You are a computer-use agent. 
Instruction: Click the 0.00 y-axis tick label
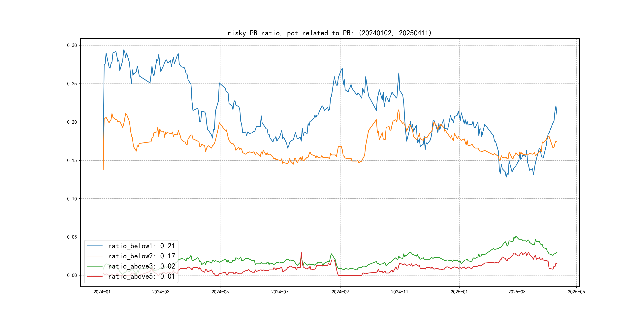click(x=72, y=275)
